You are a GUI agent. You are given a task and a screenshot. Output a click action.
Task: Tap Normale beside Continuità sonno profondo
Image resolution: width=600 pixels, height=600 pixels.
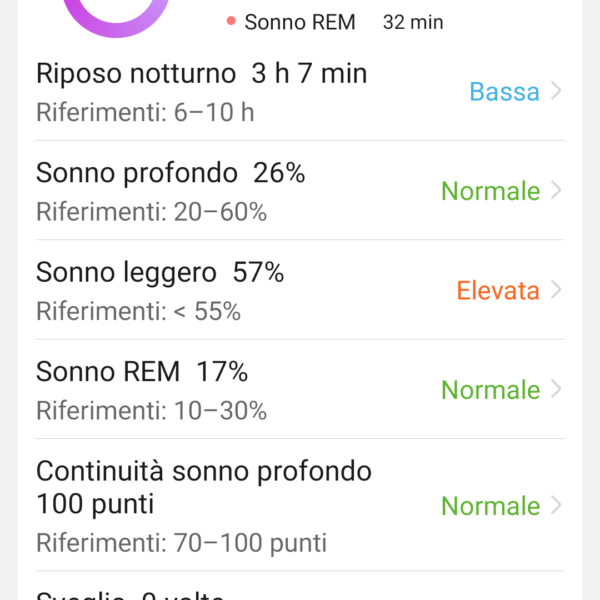pos(491,506)
